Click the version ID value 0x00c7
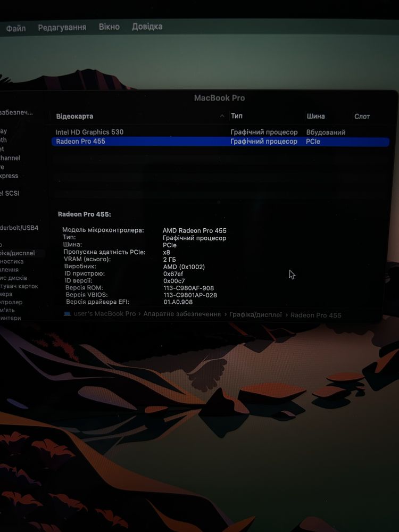This screenshot has width=399, height=532. [174, 281]
